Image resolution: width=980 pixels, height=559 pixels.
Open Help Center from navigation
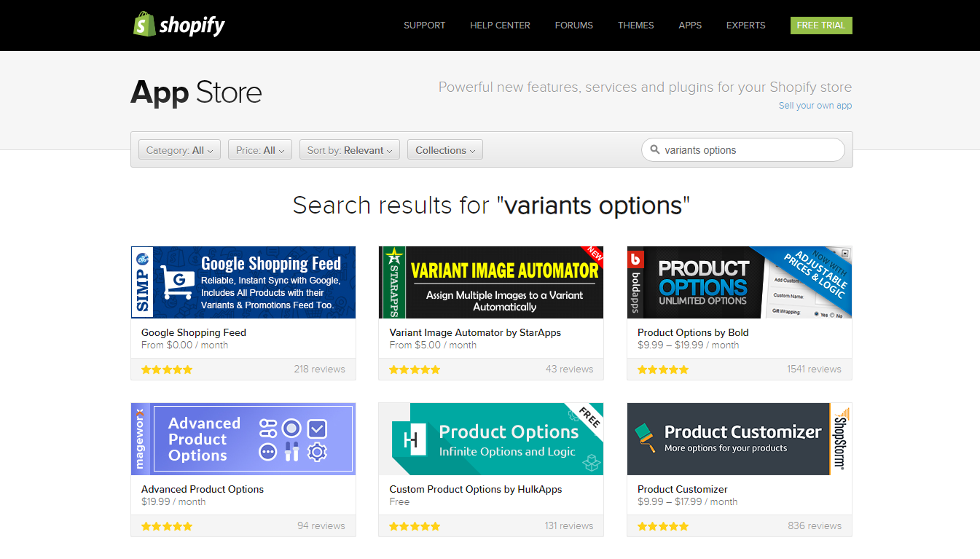[500, 26]
